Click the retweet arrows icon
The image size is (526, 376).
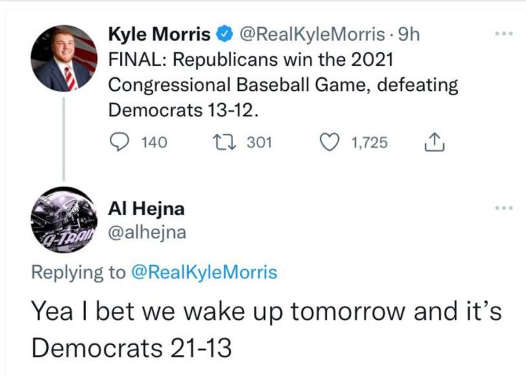225,142
